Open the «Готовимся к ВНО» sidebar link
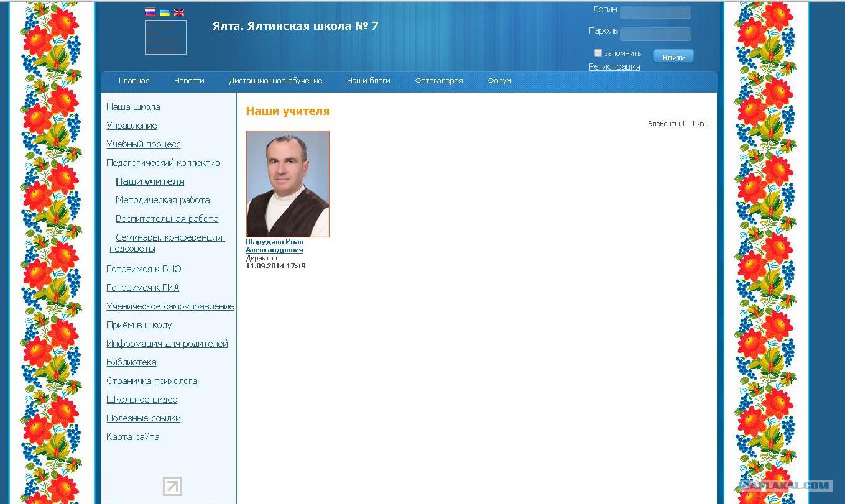This screenshot has width=845, height=504. [144, 269]
